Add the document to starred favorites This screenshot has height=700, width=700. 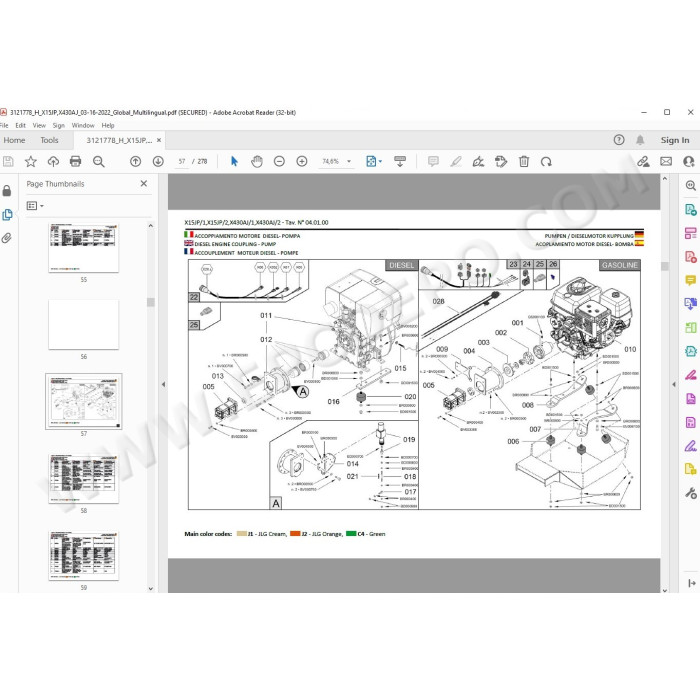(x=30, y=161)
